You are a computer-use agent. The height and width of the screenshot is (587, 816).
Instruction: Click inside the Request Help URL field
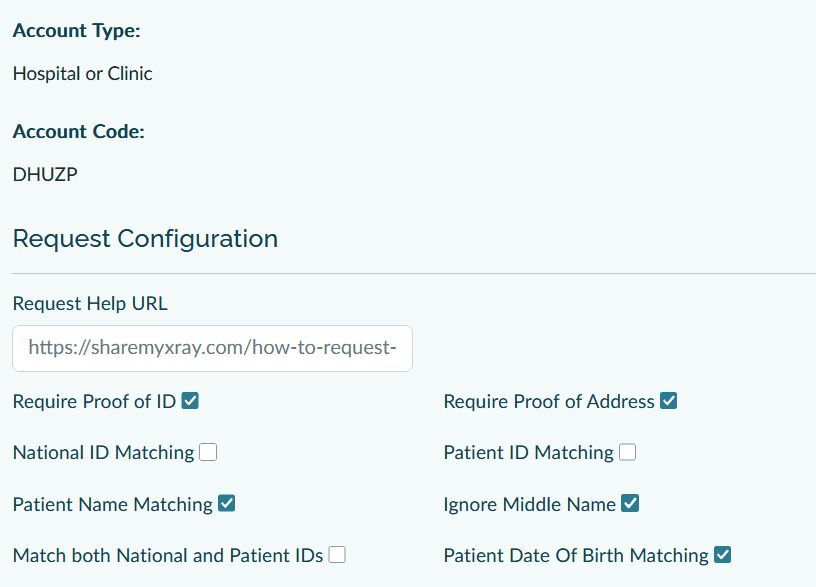pyautogui.click(x=212, y=348)
